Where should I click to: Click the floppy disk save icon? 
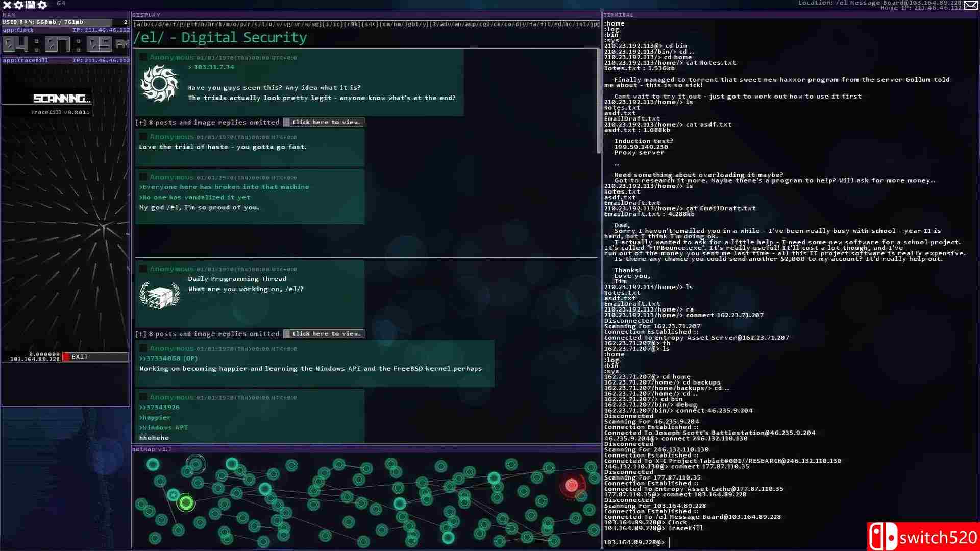point(31,5)
